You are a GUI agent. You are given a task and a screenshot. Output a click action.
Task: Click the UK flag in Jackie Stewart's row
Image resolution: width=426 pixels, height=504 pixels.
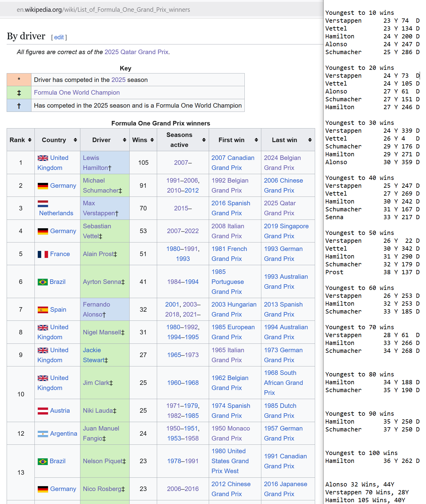43,350
